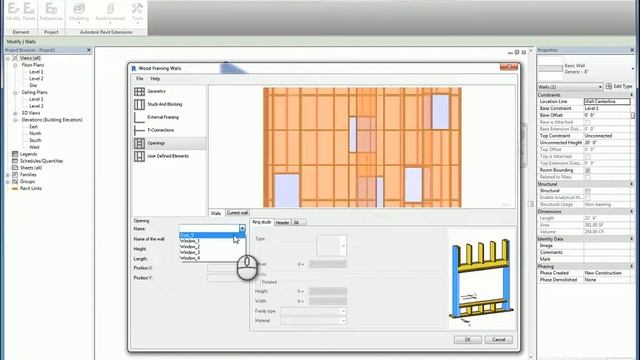The image size is (640, 360).
Task: Expand the Families tree node
Action: click(x=8, y=175)
